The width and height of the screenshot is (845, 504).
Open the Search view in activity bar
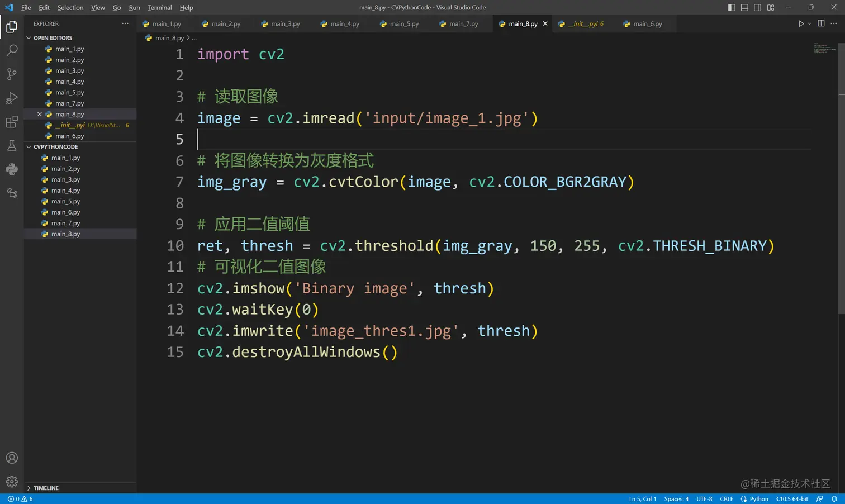[12, 50]
